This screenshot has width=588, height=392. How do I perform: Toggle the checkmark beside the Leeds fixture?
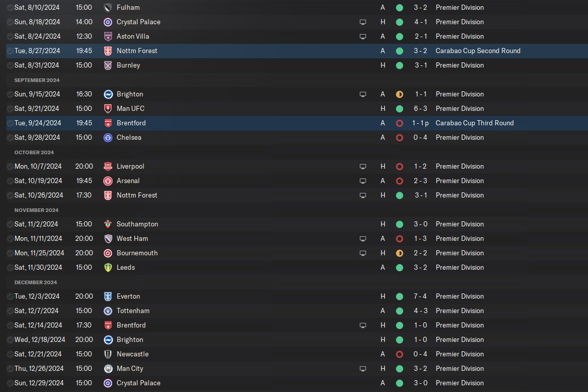10,268
